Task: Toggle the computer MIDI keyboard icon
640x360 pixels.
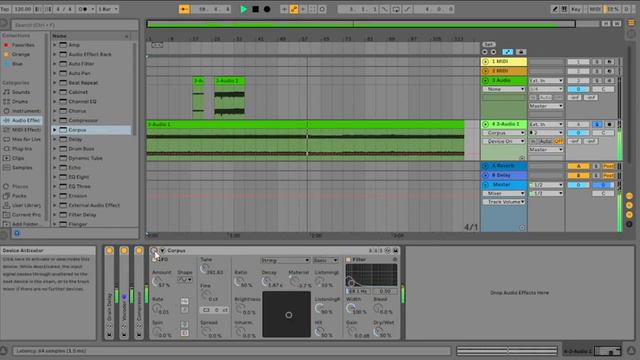Action: 564,9
